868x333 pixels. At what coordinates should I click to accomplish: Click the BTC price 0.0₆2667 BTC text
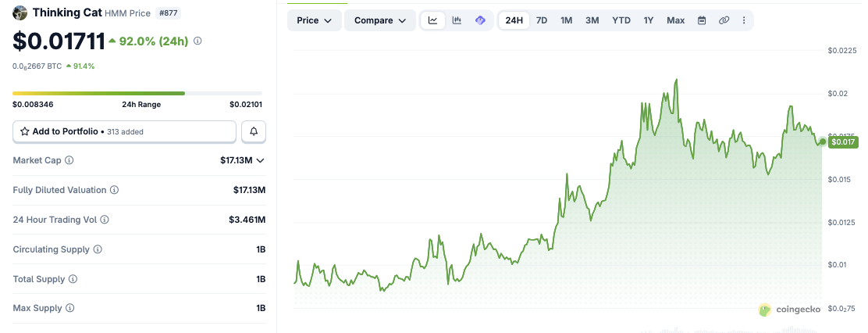pos(37,66)
